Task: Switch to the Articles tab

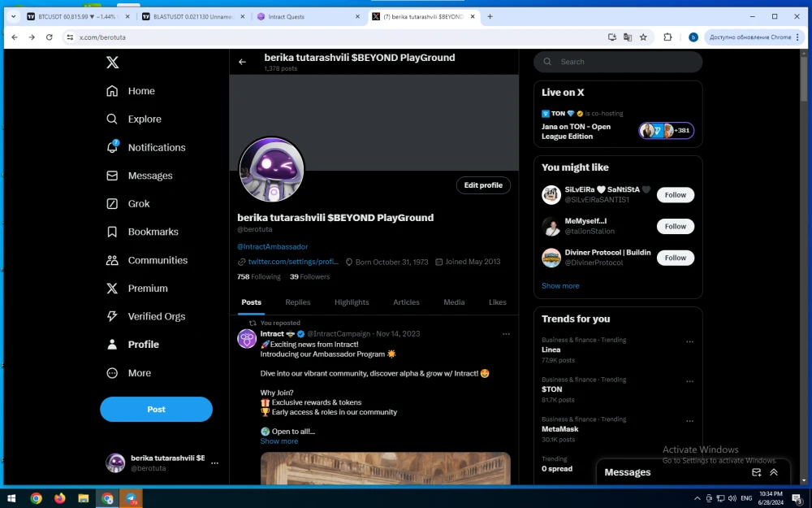Action: (x=406, y=302)
